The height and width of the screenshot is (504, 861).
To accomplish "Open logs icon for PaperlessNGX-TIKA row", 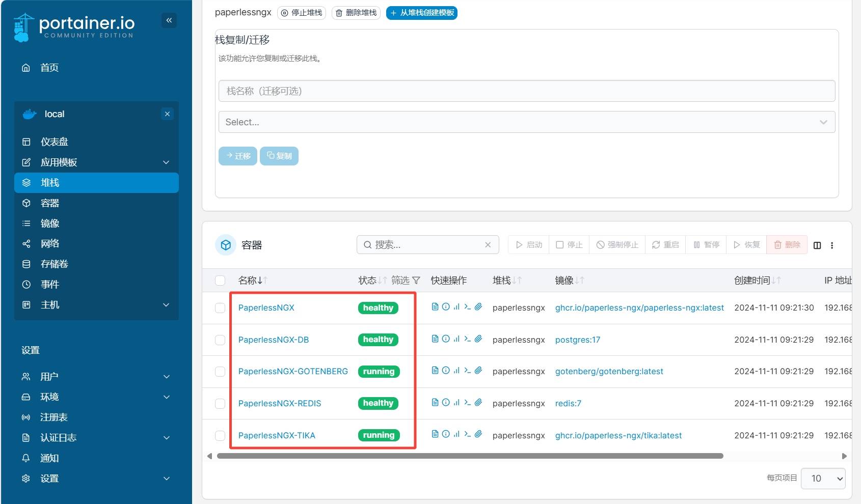I will coord(435,434).
